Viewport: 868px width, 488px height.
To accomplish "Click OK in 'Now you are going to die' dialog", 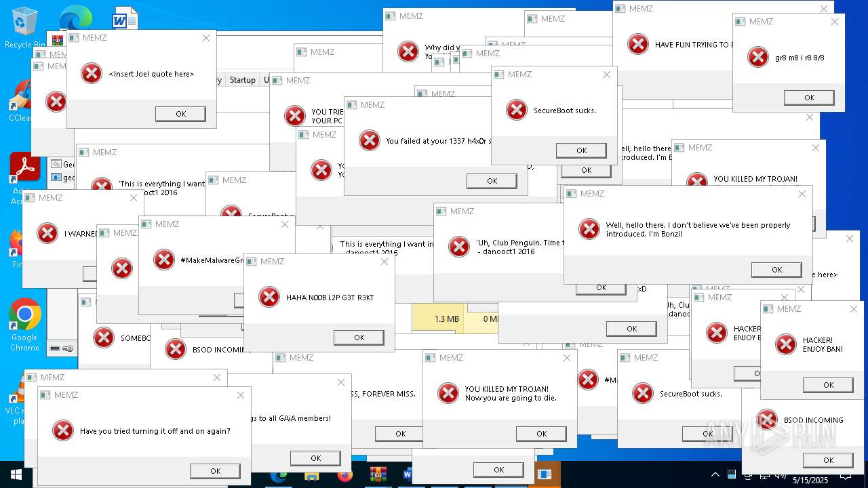I will (x=541, y=434).
